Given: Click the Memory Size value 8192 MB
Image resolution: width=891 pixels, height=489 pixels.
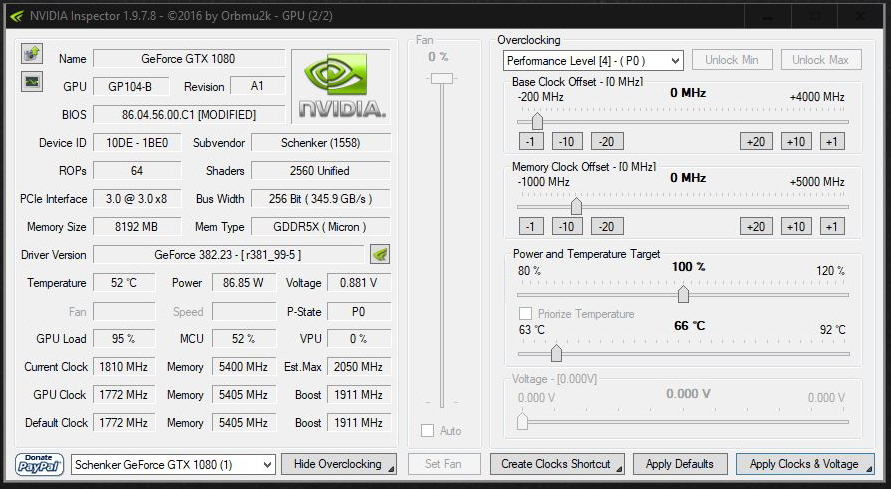Looking at the screenshot, I should click(137, 227).
